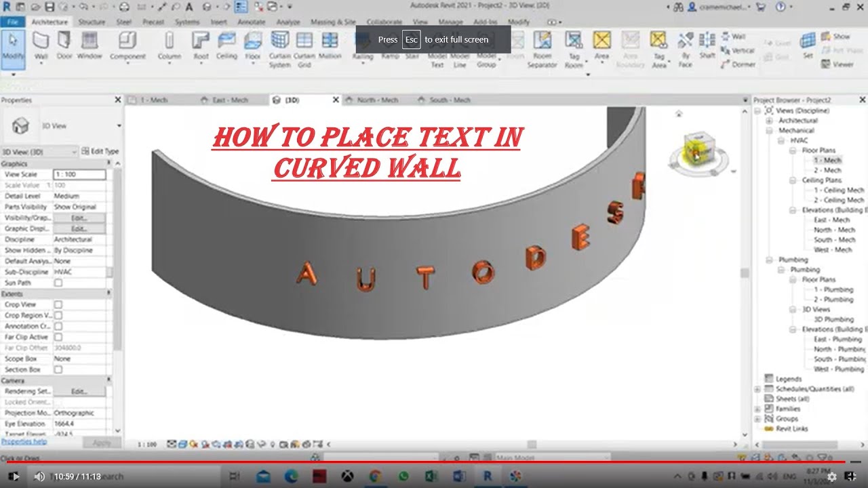The width and height of the screenshot is (868, 488).
Task: Select the Room Separator tool
Action: click(542, 49)
